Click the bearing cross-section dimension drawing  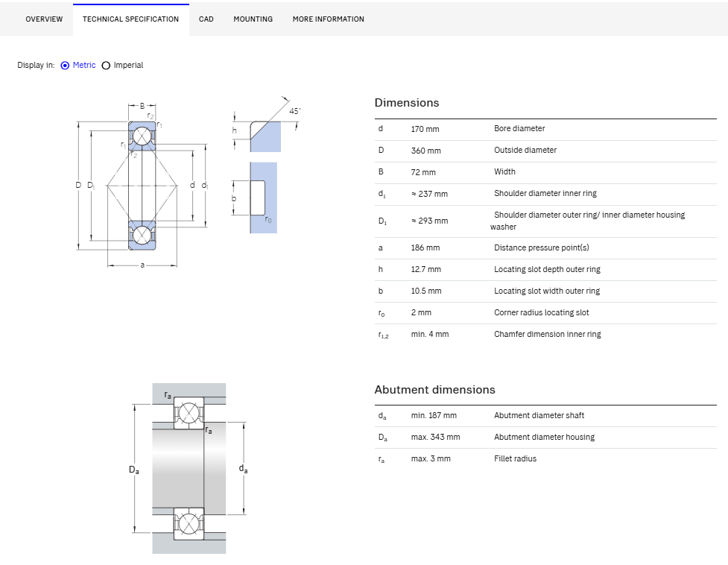click(142, 185)
